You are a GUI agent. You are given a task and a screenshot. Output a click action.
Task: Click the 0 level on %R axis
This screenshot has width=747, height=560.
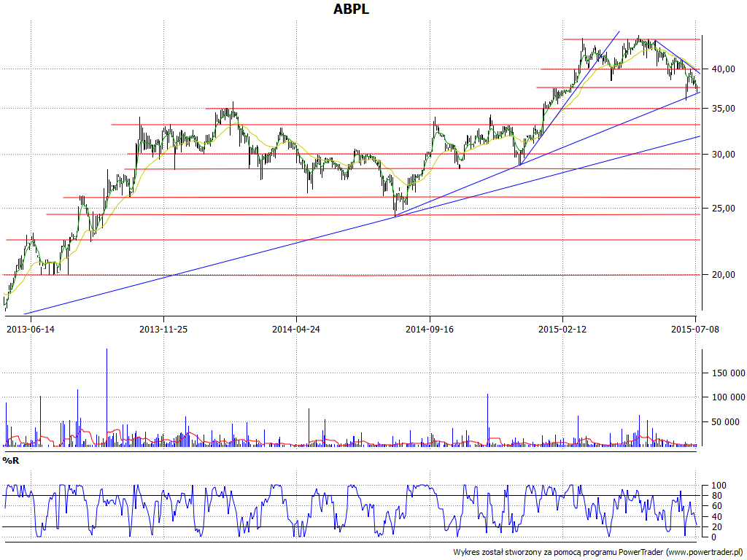coord(713,537)
